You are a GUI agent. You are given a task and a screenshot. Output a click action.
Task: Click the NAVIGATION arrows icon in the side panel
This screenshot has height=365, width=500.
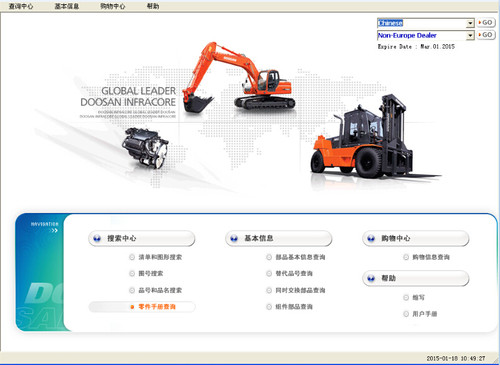click(53, 230)
